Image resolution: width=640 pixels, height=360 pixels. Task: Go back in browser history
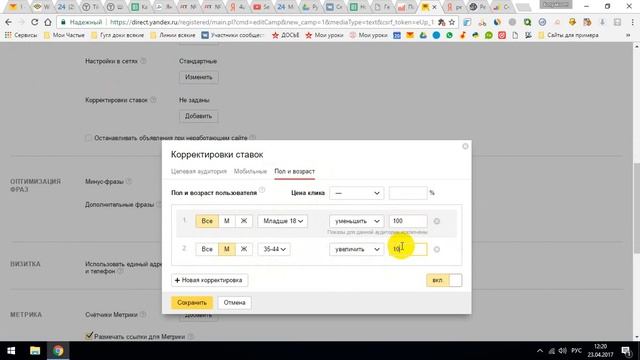[x=8, y=22]
